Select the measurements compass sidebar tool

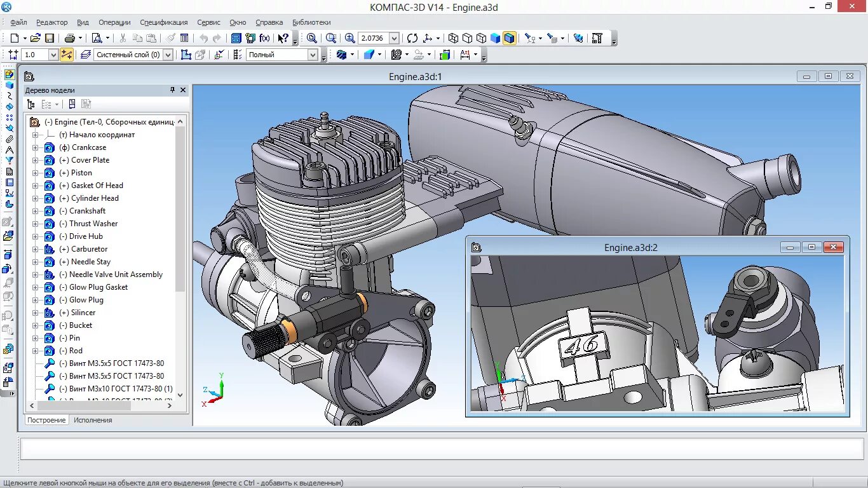coord(10,149)
